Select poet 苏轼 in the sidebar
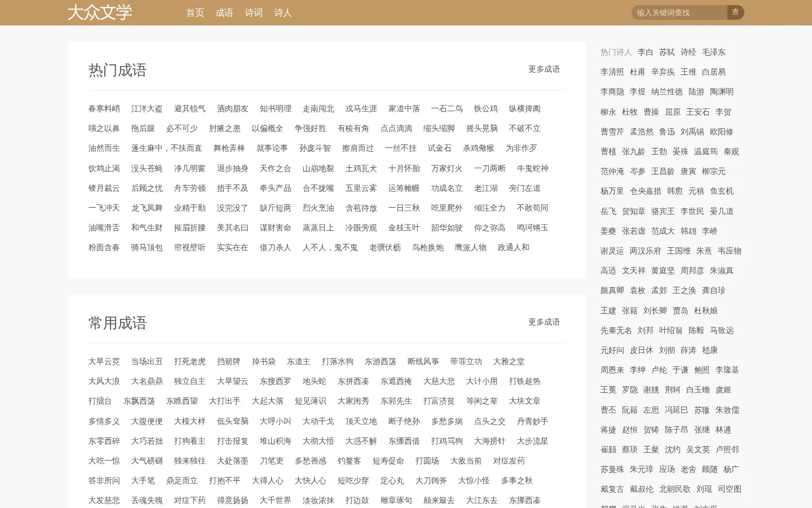This screenshot has width=812, height=508. [667, 52]
